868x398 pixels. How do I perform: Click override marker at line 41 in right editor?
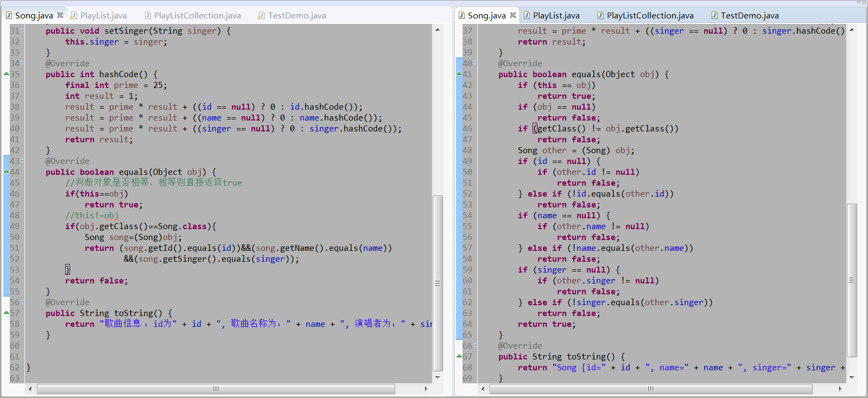click(x=459, y=74)
